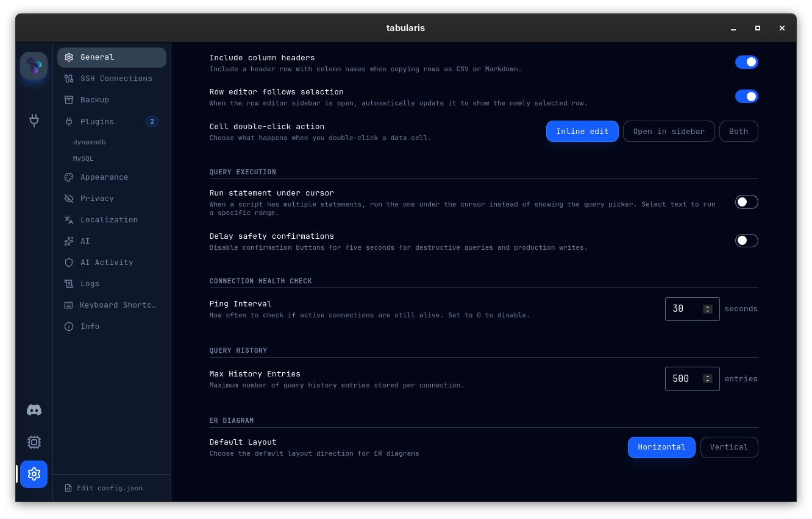Click the Plugins plug icon
Viewport: 812px width, 519px height.
(69, 122)
